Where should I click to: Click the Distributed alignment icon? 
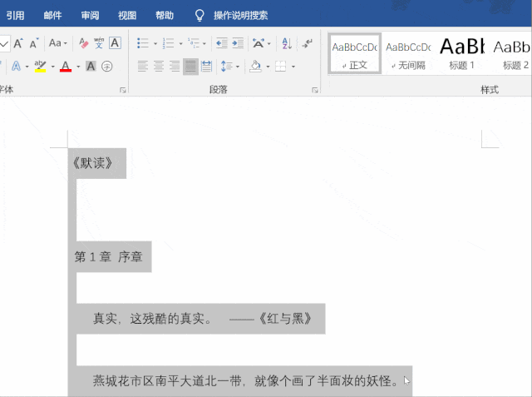206,67
